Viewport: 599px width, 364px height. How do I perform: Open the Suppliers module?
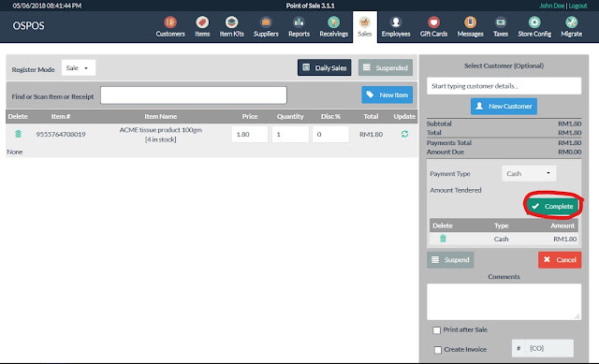tap(266, 27)
